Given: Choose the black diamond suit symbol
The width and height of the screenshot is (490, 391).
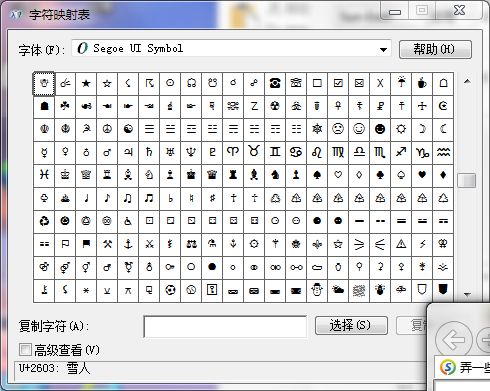Looking at the screenshot, I should coord(443,175).
